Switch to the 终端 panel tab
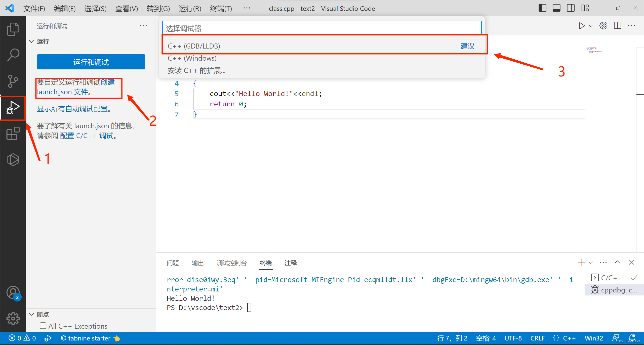The width and height of the screenshot is (644, 345). pos(266,263)
